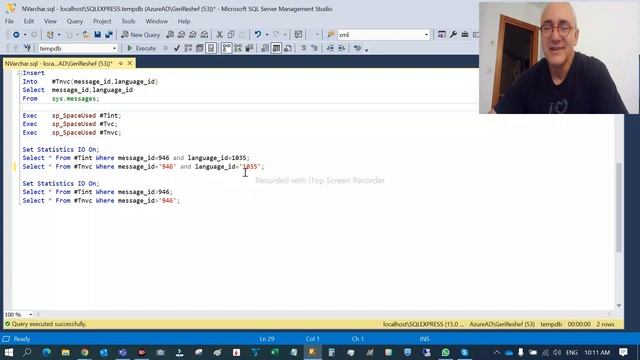Click the Copy icon
This screenshot has width=640, height=360.
pos(231,35)
